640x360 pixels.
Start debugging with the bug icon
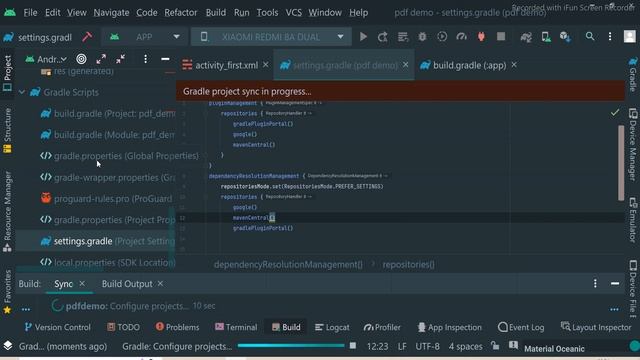pos(422,37)
